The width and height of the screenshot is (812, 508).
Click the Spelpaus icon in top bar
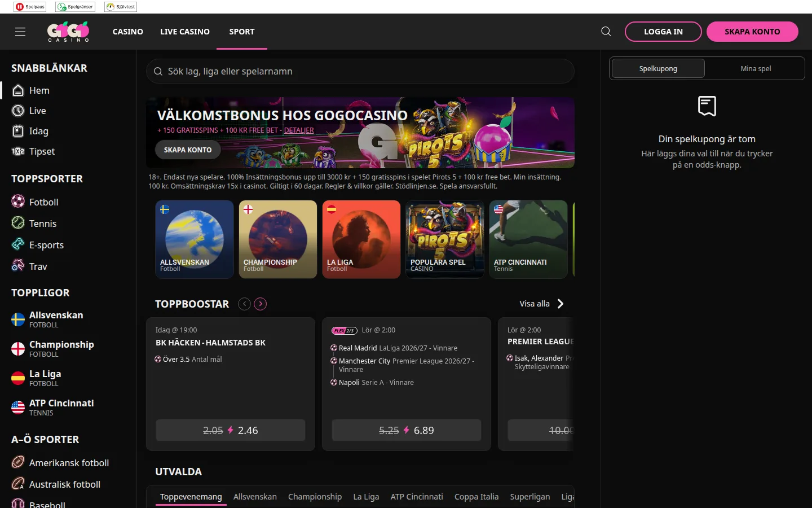coord(30,7)
